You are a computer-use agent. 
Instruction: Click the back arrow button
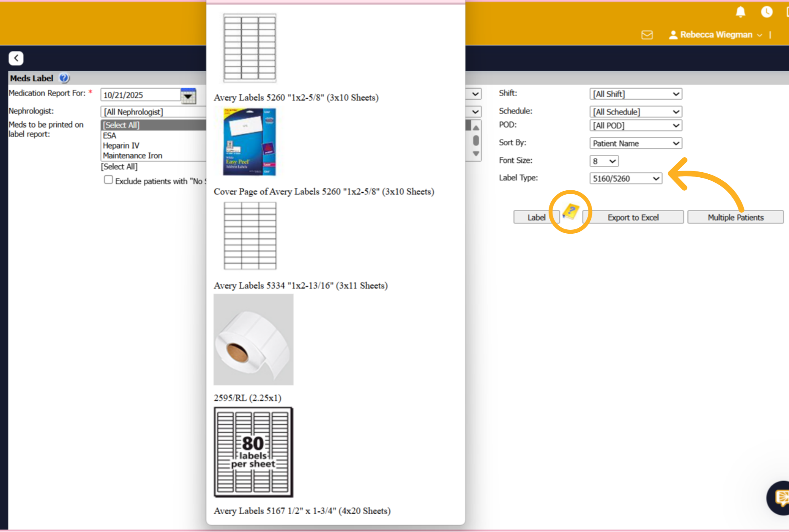click(x=16, y=58)
